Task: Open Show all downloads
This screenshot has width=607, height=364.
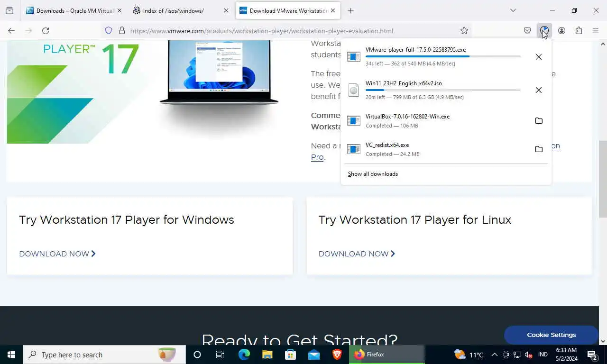Action: click(373, 174)
